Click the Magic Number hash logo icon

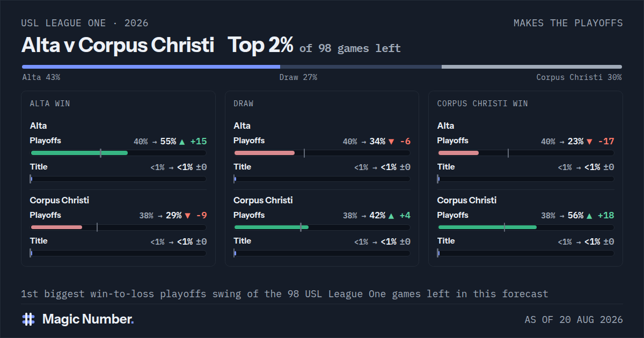(28, 319)
